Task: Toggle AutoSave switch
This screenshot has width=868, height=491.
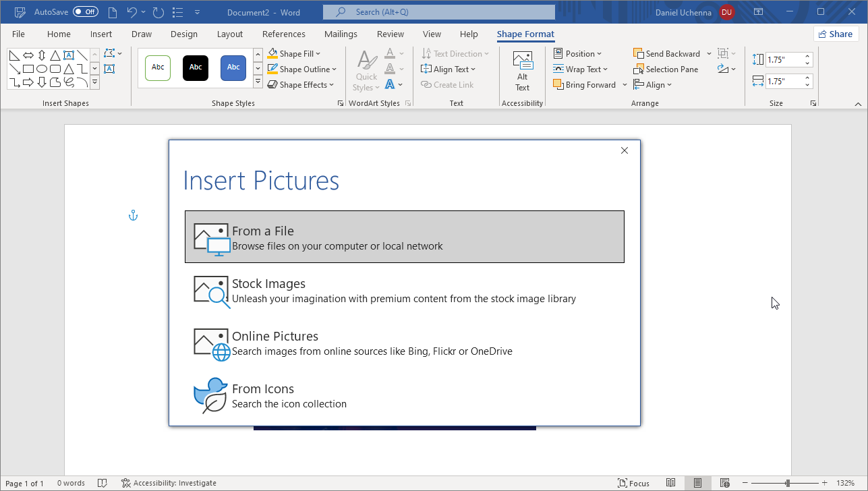Action: point(86,12)
